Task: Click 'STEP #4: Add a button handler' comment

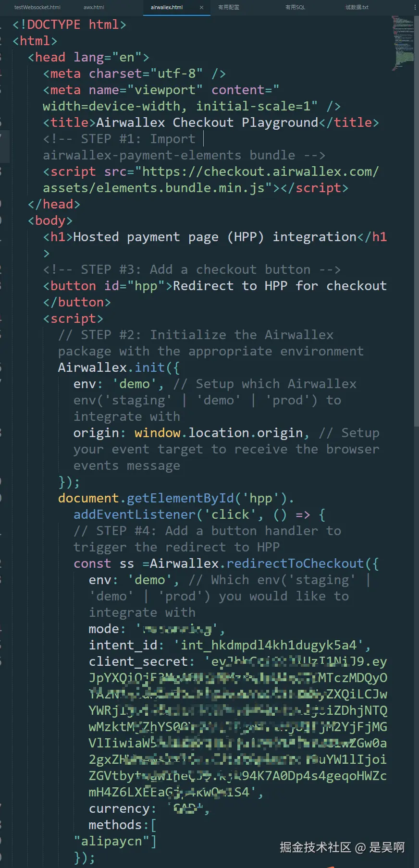Action: click(207, 531)
